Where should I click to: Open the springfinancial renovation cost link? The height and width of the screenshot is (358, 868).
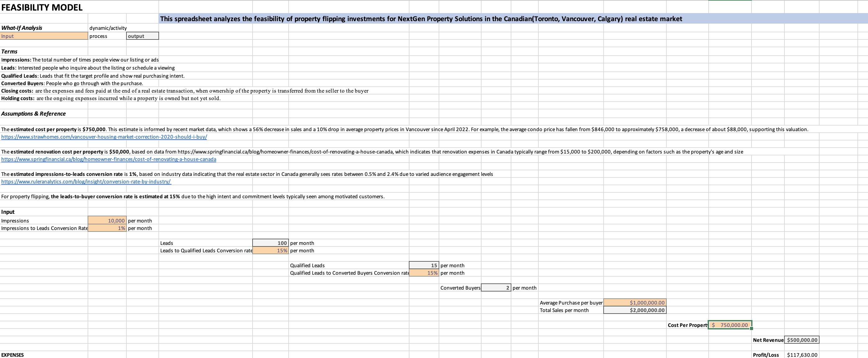coord(108,159)
